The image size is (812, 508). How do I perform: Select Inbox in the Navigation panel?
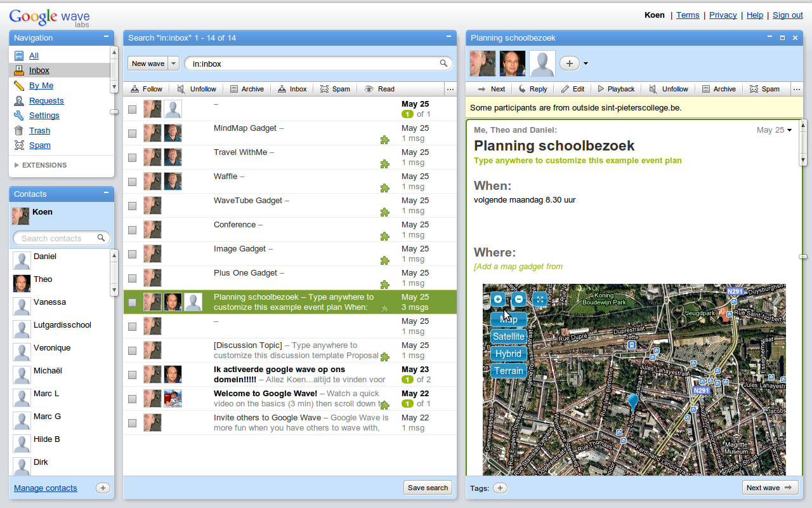click(39, 70)
